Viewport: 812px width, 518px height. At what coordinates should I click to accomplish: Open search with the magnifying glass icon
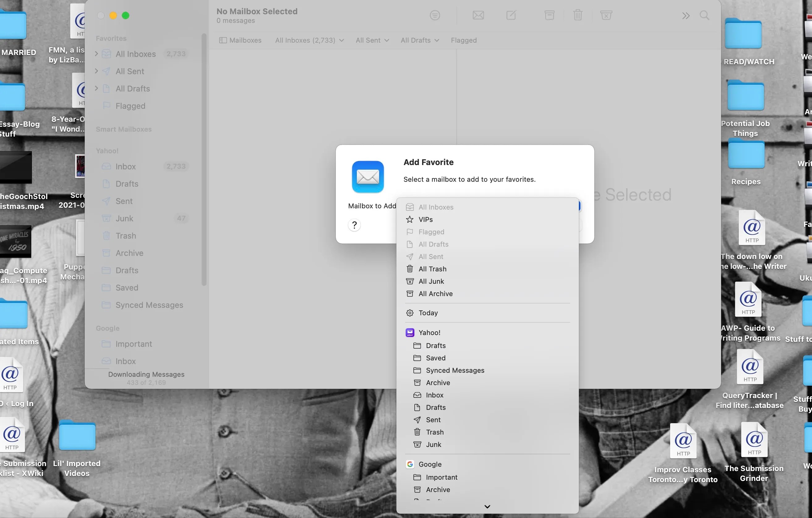point(704,15)
